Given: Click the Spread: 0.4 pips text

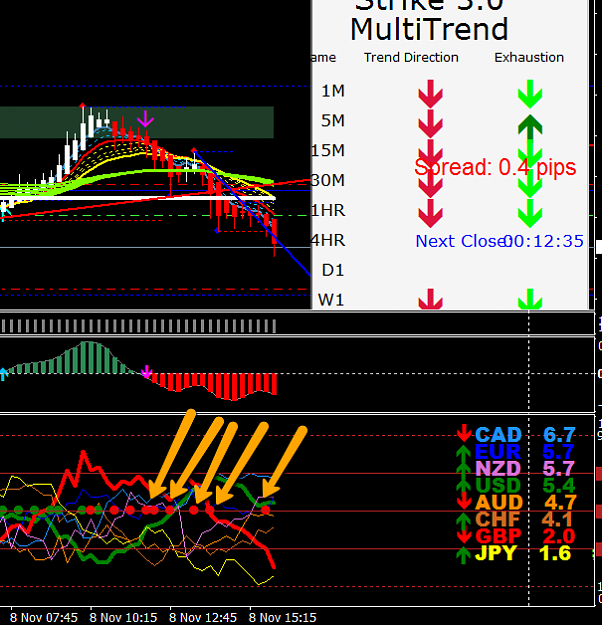Looking at the screenshot, I should coord(495,167).
